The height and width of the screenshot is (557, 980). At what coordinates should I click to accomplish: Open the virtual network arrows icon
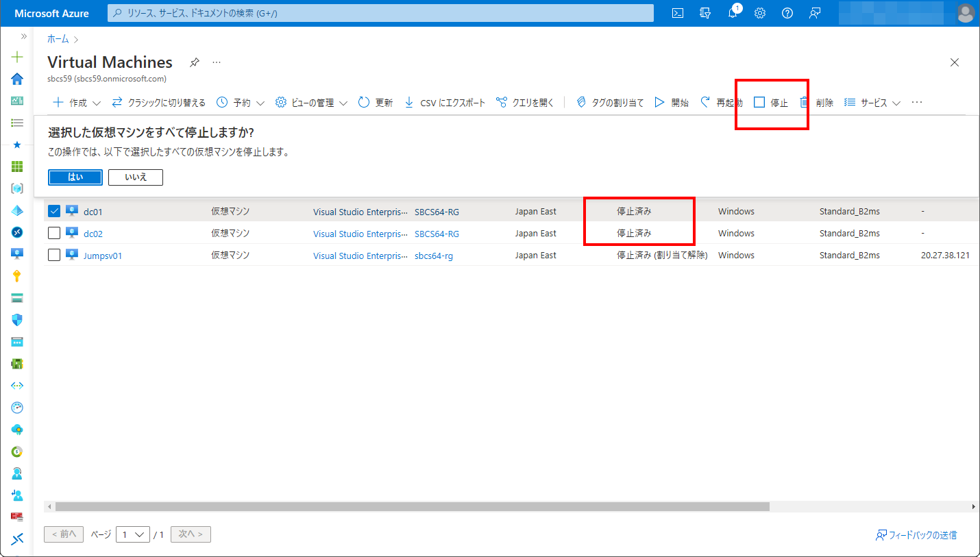point(17,386)
